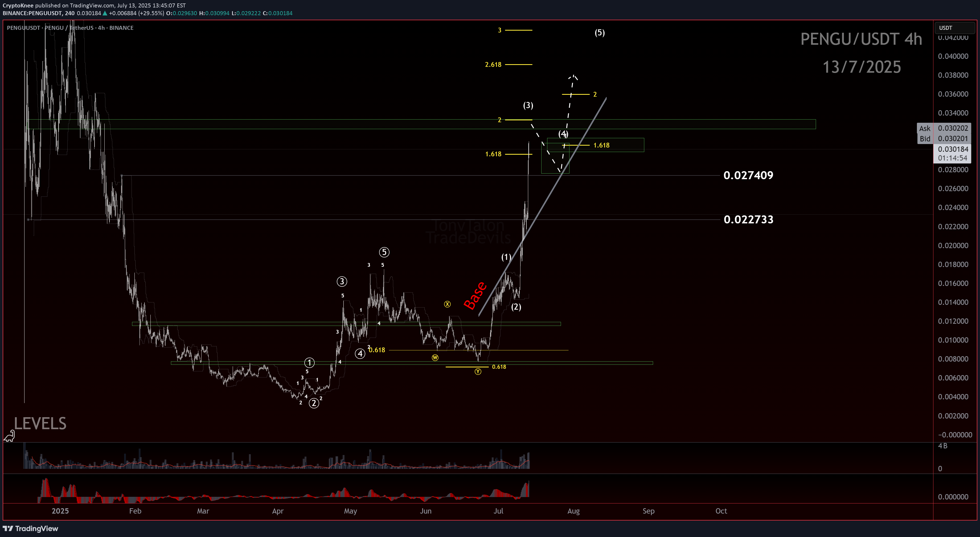The image size is (980, 537).
Task: Click the Jun time axis label
Action: 426,511
